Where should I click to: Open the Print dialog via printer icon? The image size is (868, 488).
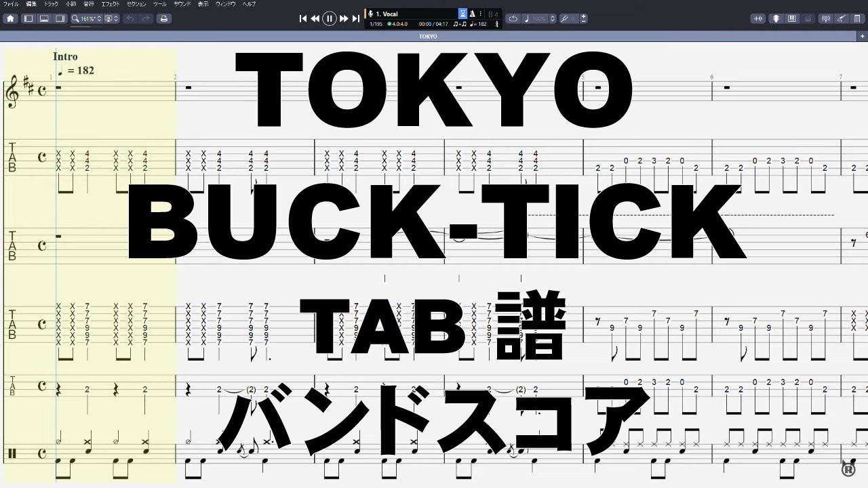(163, 18)
